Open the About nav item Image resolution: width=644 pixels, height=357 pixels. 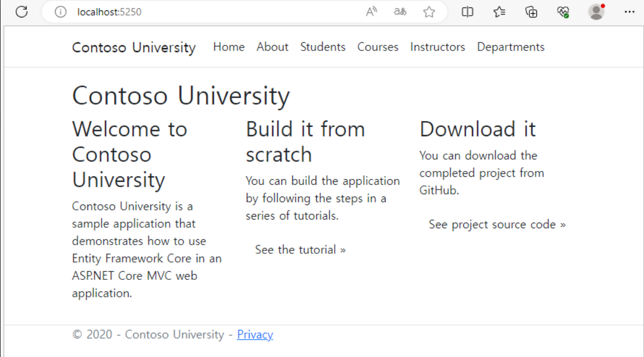pyautogui.click(x=272, y=47)
